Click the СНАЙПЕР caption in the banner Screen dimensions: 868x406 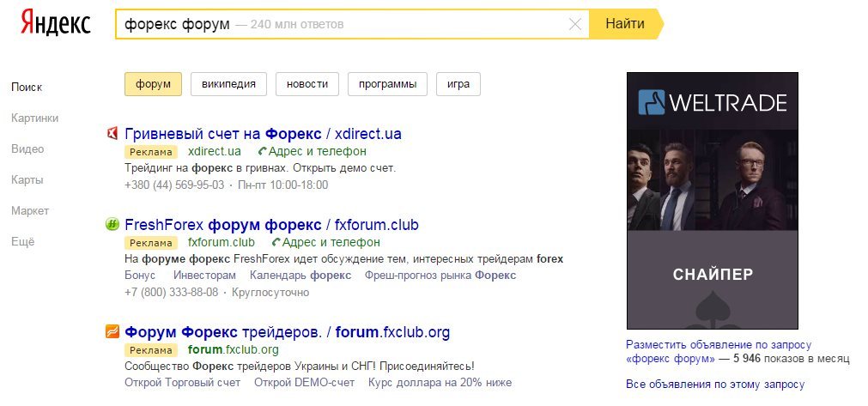click(x=713, y=275)
